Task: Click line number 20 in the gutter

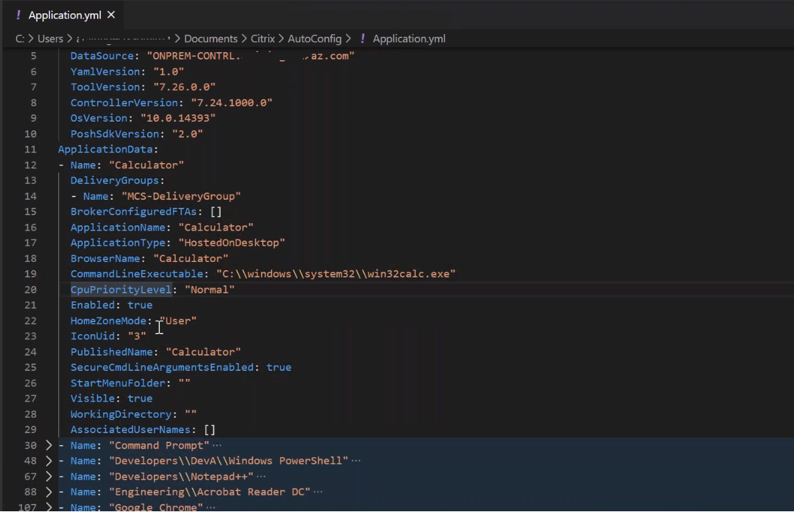Action: [x=31, y=289]
